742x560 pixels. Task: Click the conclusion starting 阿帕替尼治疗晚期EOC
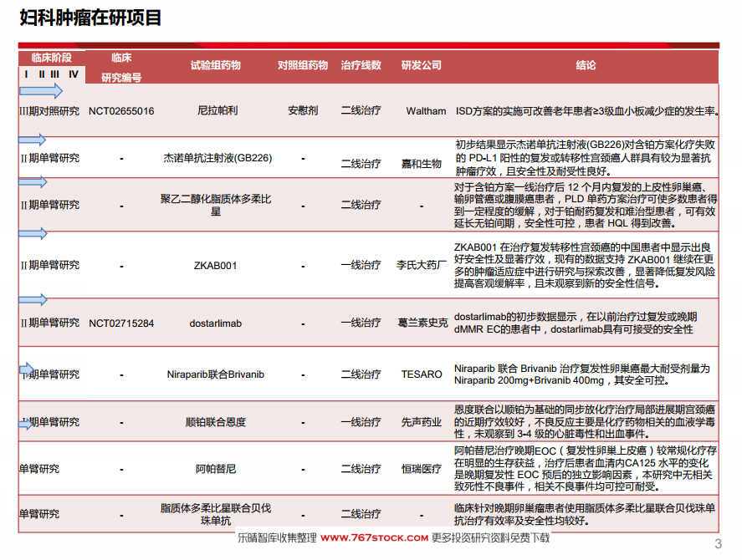pos(586,469)
